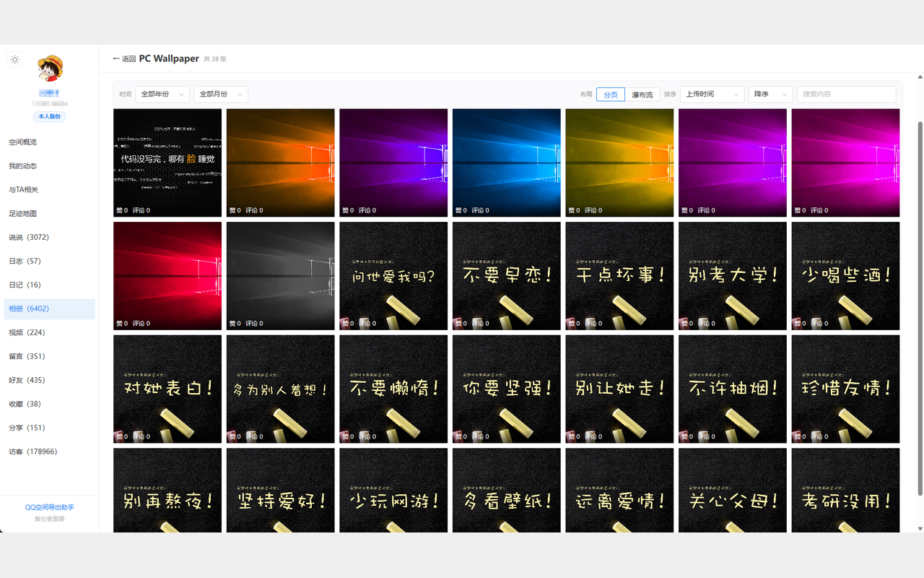Open 视频 (224) in the sidebar

click(49, 333)
